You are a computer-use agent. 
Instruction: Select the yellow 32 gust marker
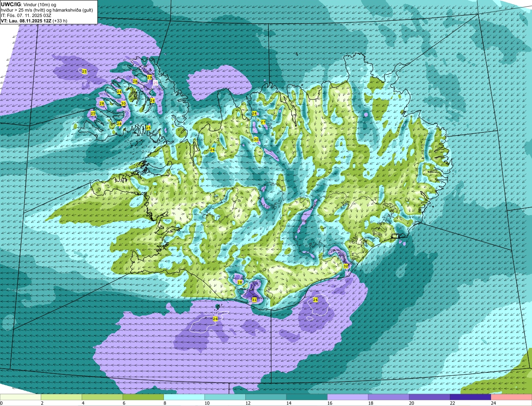(x=346, y=266)
